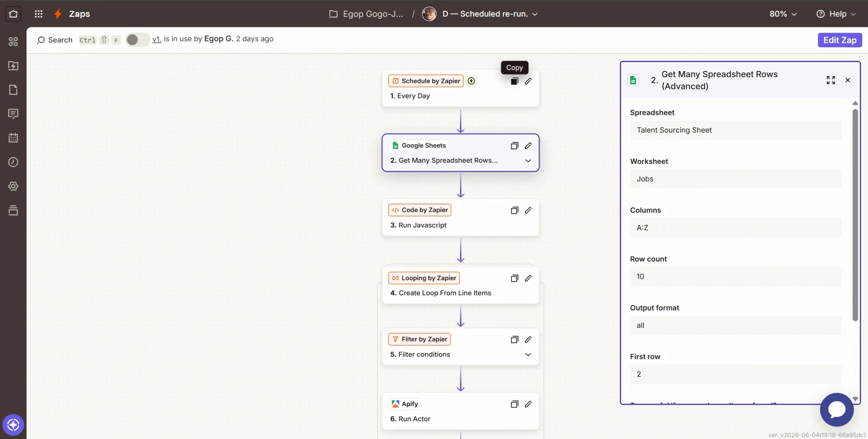Open the 80% zoom level dropdown
Image resolution: width=868 pixels, height=439 pixels.
[x=783, y=14]
